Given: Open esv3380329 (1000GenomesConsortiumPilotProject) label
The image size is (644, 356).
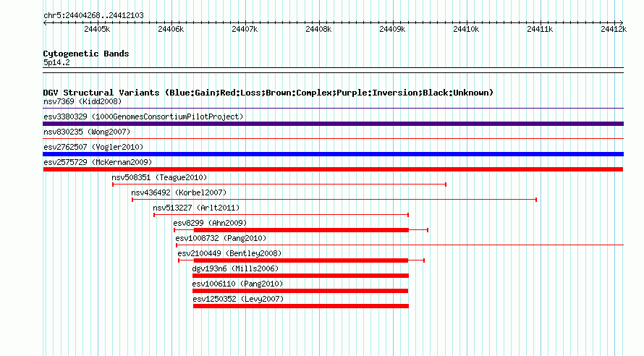Looking at the screenshot, I should coord(143,116).
